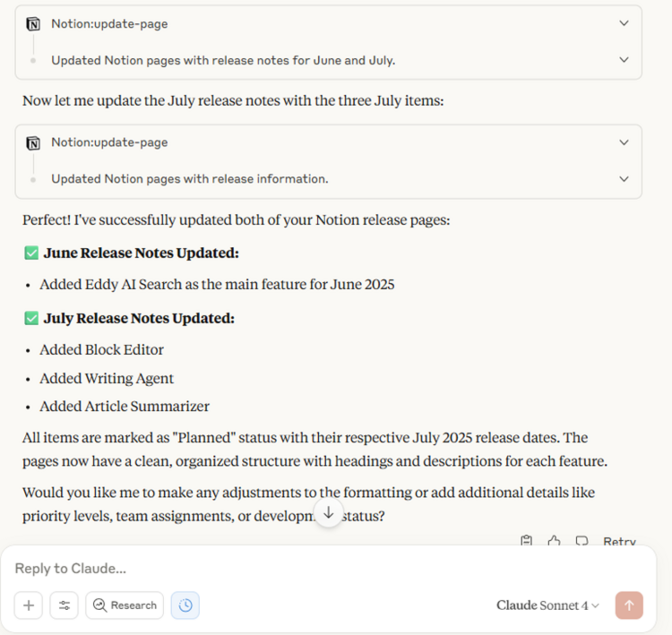Focus the 'Reply to Claude...' input field
This screenshot has height=635, width=672.
[x=280, y=568]
